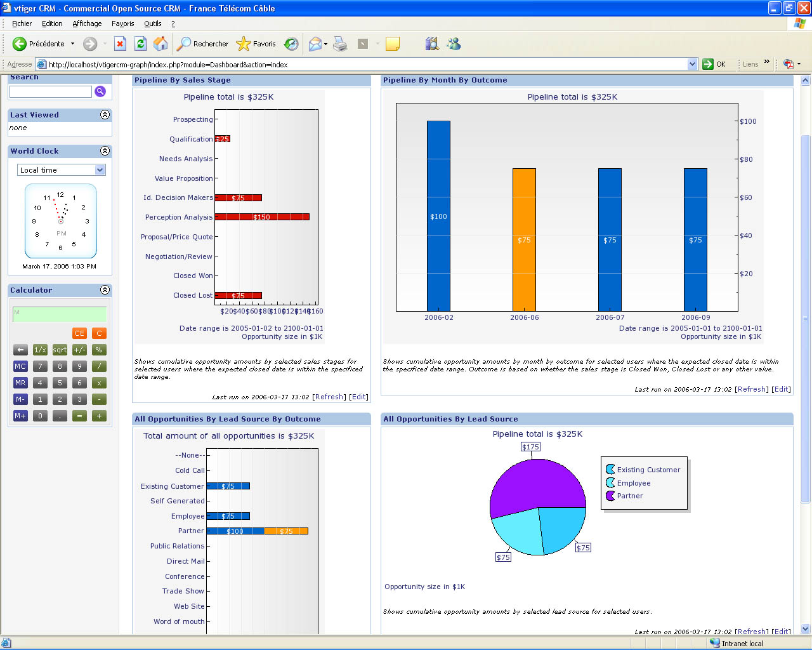The width and height of the screenshot is (812, 650).
Task: Click the scrollbar down arrow
Action: point(806,629)
